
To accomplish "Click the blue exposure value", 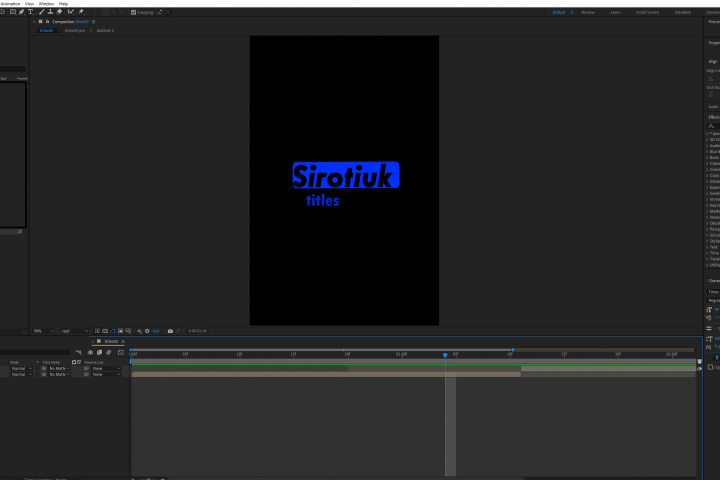I will click(156, 331).
